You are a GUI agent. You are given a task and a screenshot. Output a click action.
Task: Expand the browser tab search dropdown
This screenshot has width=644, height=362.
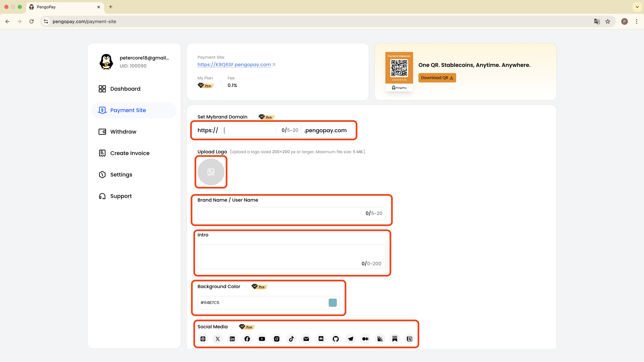(x=637, y=7)
